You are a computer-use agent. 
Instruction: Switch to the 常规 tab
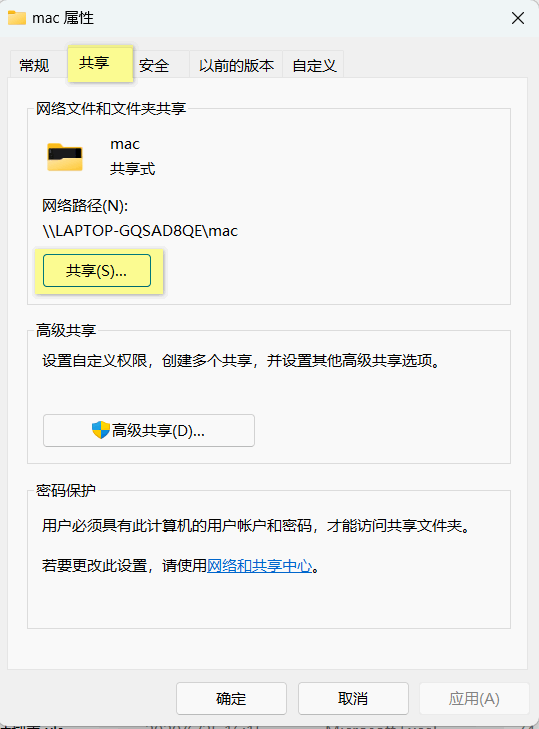(x=34, y=65)
